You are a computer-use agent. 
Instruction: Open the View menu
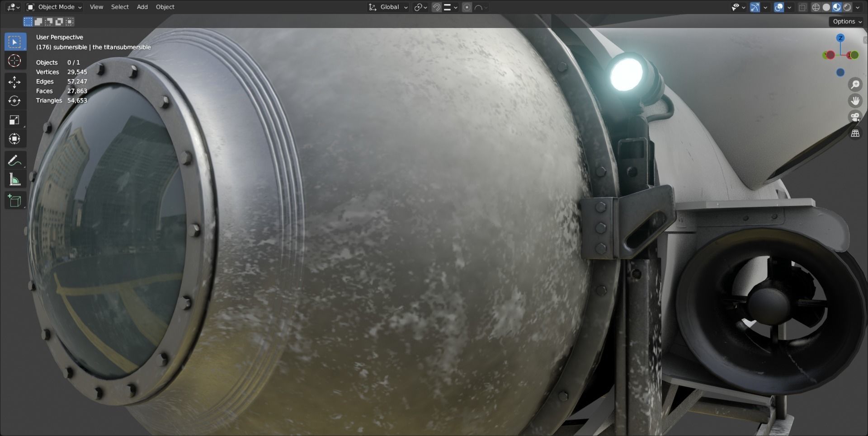click(x=96, y=7)
